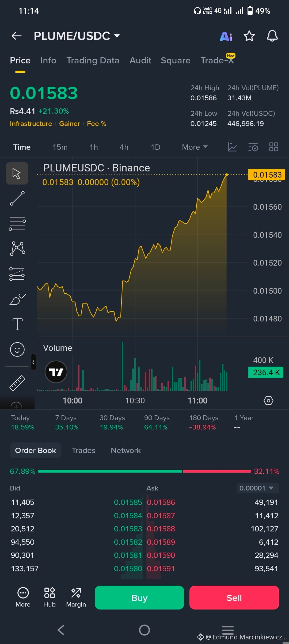Select the 0.01586 ask price
289x644 pixels.
(161, 502)
